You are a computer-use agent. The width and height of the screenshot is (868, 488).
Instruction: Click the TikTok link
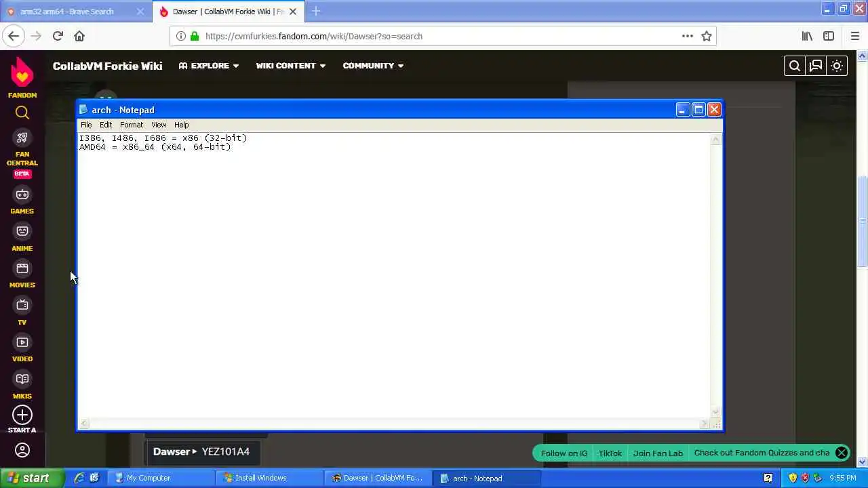click(610, 453)
